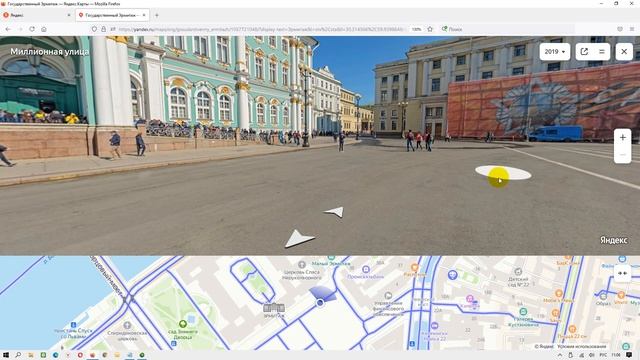The height and width of the screenshot is (360, 640).
Task: Move forward using the large panorama arrow
Action: (299, 239)
